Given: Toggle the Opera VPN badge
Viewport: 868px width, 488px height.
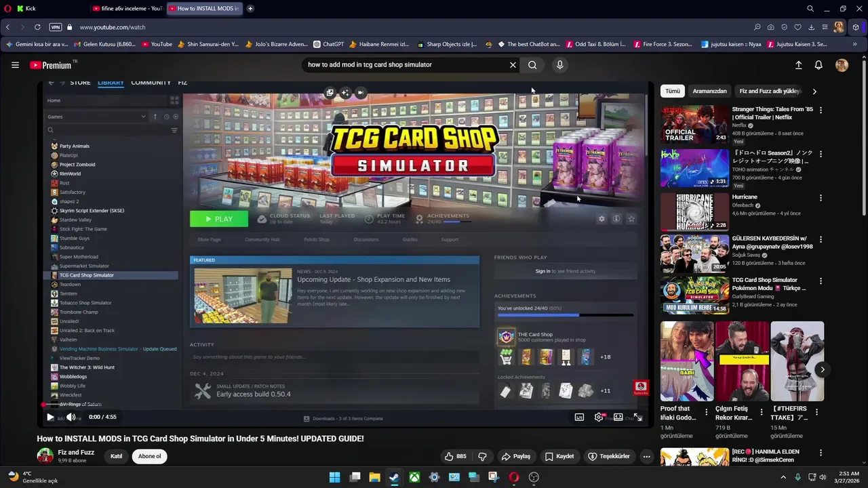Looking at the screenshot, I should pyautogui.click(x=55, y=27).
